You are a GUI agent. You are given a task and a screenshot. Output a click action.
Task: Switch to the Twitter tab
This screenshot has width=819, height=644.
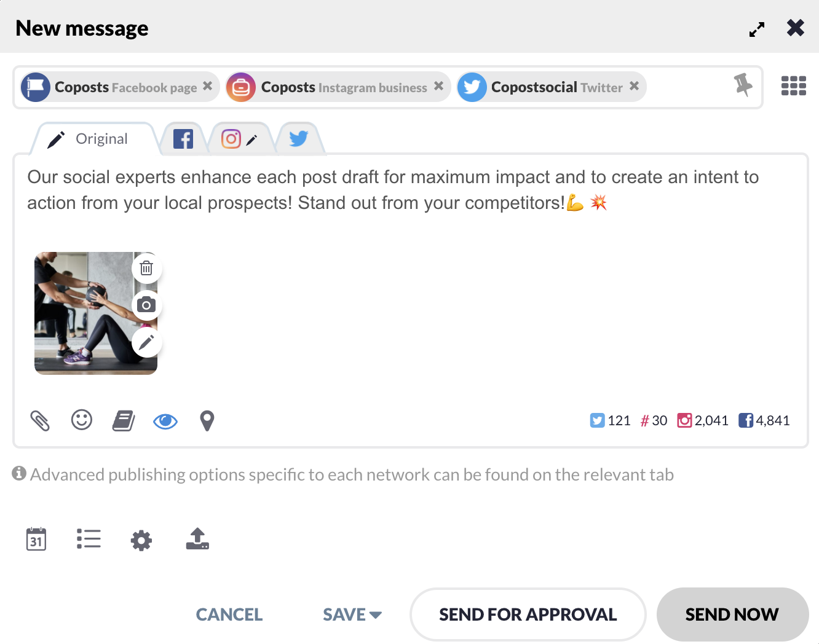point(299,139)
